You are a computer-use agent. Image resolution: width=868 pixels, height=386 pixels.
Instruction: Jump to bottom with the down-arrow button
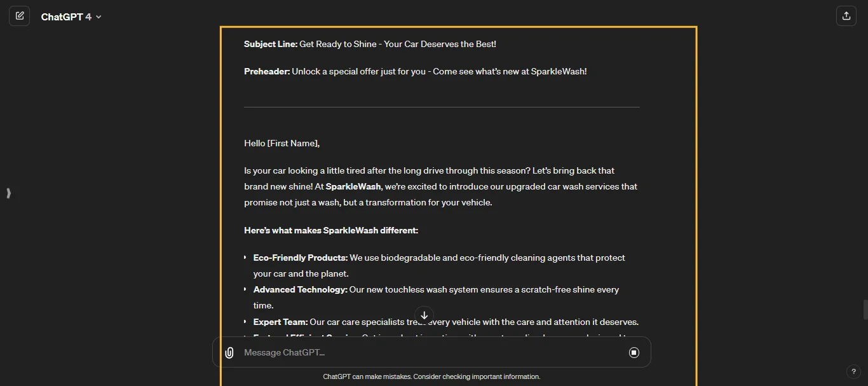(x=424, y=315)
